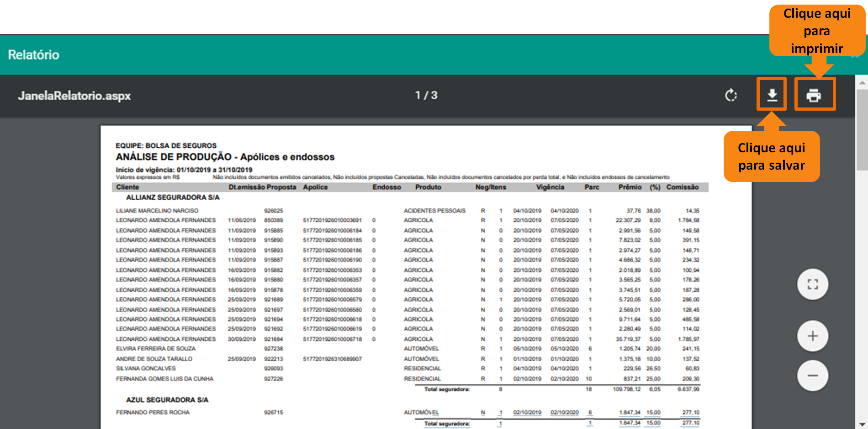Click the Dt.emissão Proposta column header
This screenshot has height=429, width=868.
[262, 187]
